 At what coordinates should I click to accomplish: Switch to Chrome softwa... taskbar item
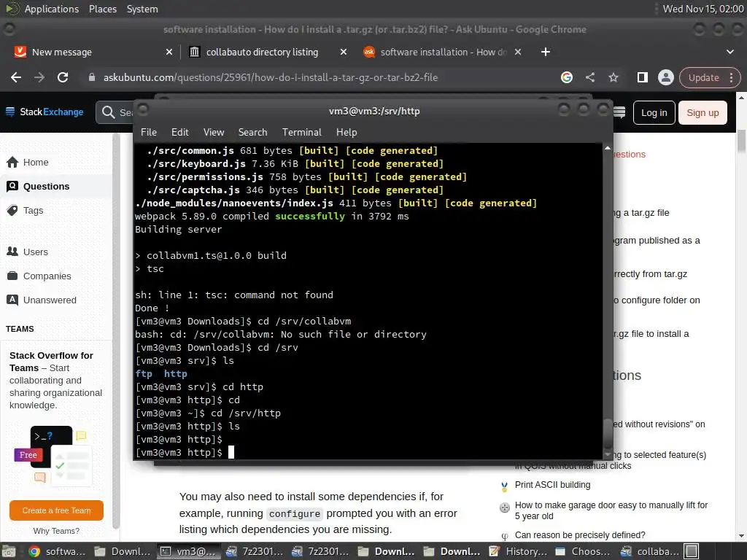pos(57,551)
